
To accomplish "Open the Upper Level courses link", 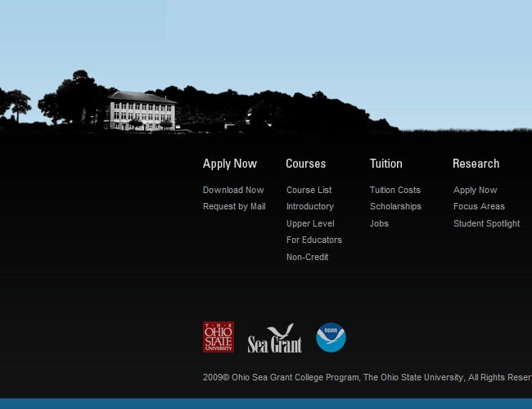I will 310,223.
